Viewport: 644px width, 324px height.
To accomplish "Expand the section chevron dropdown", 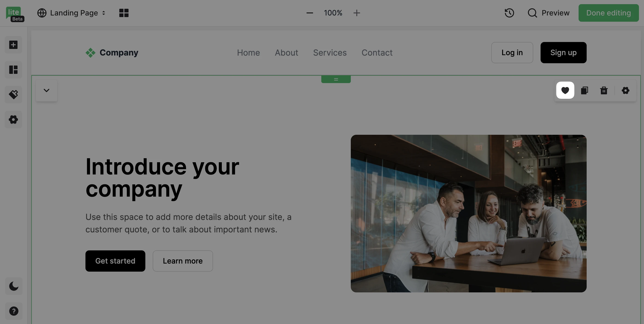I will 47,90.
